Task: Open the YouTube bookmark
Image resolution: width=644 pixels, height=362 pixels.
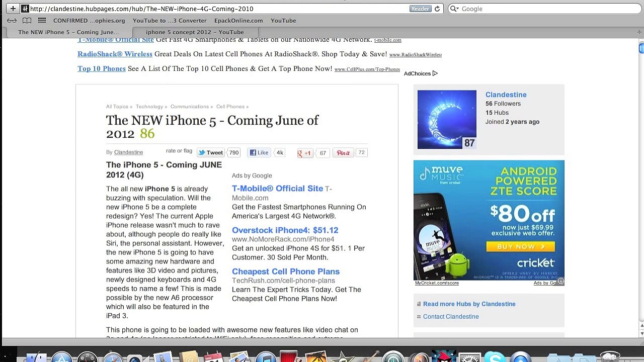Action: (283, 21)
